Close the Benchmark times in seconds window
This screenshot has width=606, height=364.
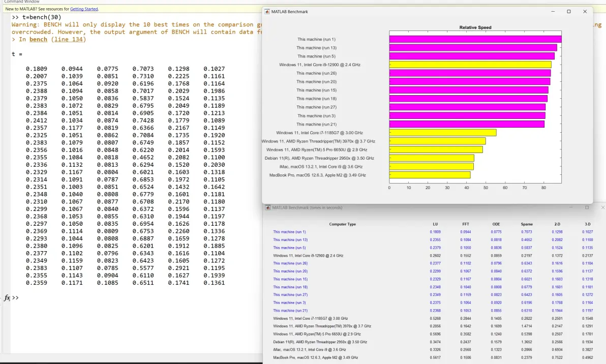tap(602, 207)
